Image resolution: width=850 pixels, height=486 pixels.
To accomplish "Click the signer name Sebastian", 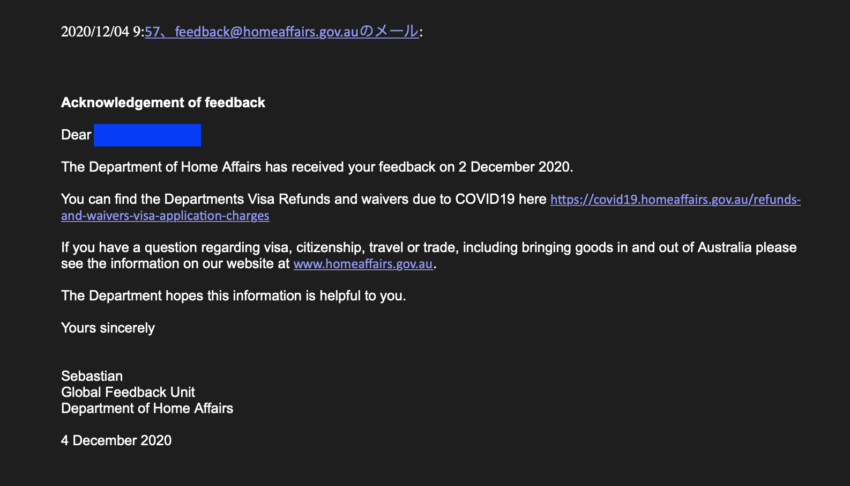I will click(x=92, y=376).
